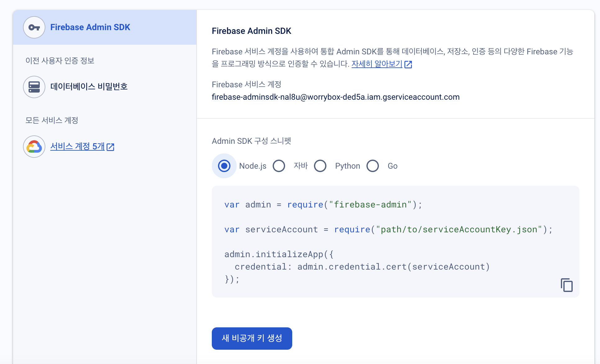Click the 데이터베이스 비밀번호 database icon

pyautogui.click(x=34, y=87)
